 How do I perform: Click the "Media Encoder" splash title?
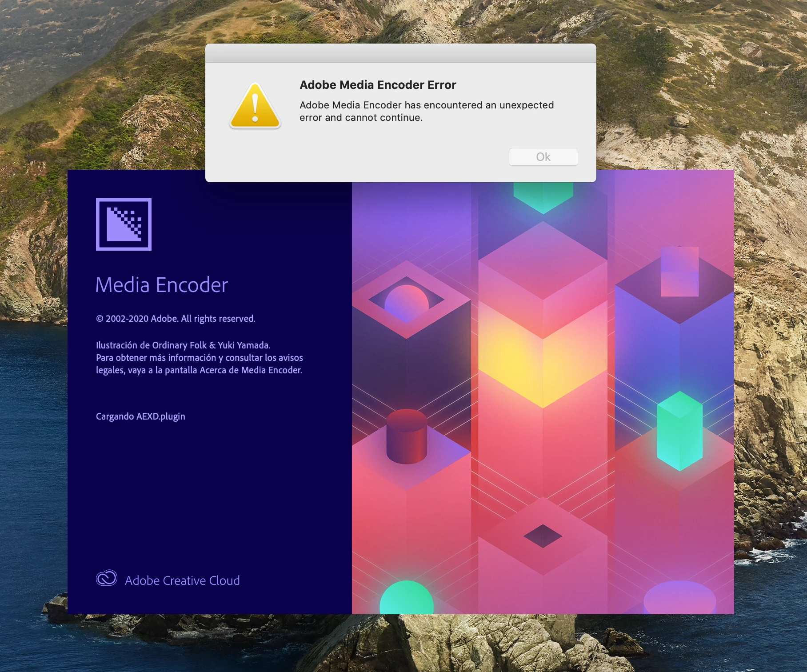click(x=162, y=284)
